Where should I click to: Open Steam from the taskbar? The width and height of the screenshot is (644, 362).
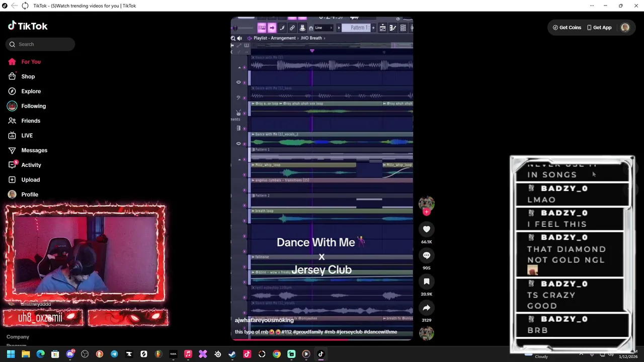click(x=232, y=354)
